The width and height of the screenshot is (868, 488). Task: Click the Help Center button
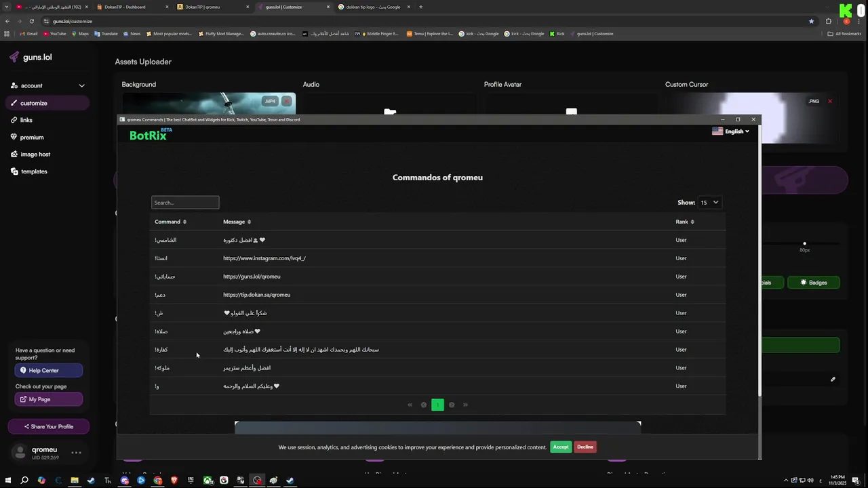pyautogui.click(x=49, y=370)
